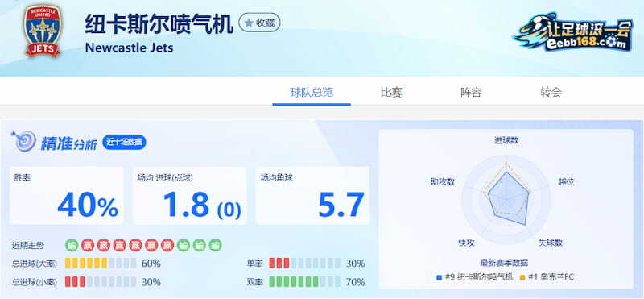Click the last green result circle in 近期走势
Image resolution: width=644 pixels, height=299 pixels.
[215, 245]
